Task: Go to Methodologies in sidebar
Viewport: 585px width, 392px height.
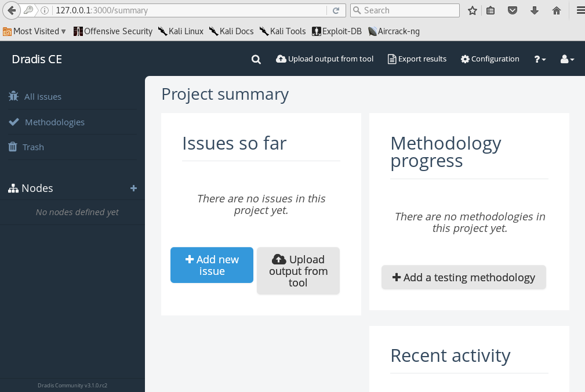Action: (54, 122)
